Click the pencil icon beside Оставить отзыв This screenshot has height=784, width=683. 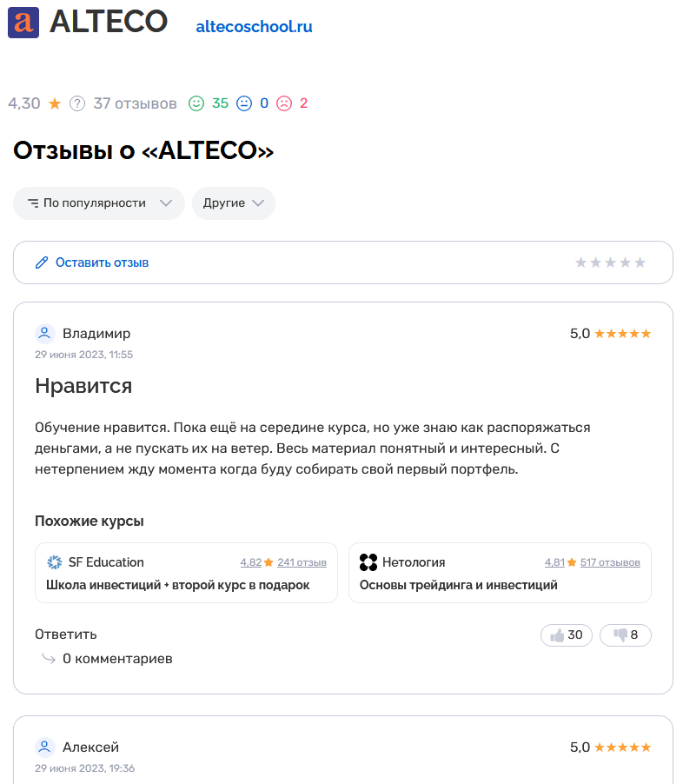coord(41,262)
